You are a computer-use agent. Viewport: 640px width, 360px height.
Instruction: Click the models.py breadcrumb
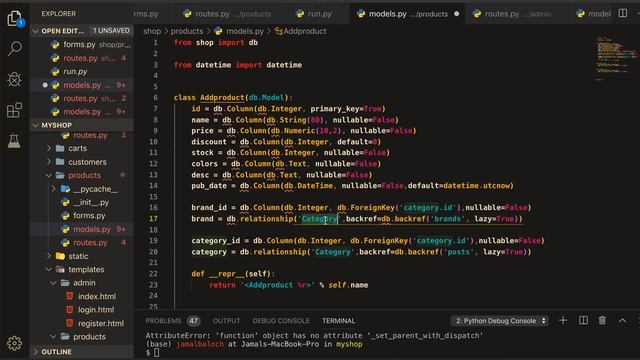click(244, 31)
